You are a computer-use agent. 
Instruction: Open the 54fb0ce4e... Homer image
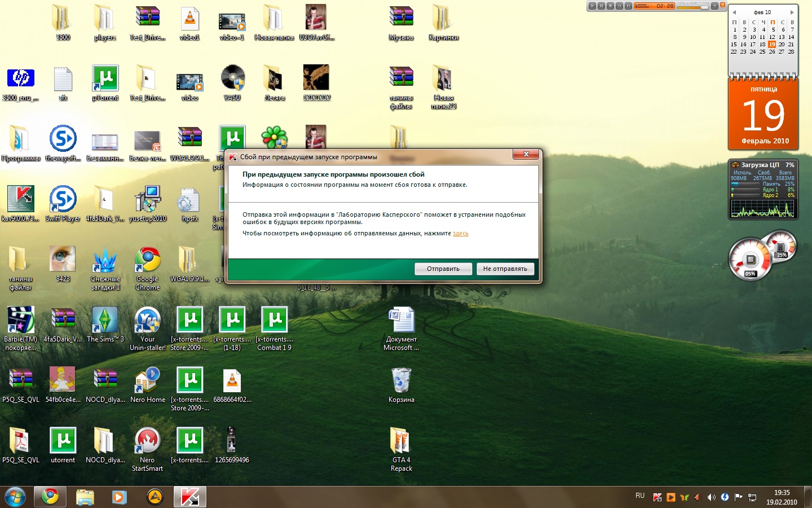63,385
